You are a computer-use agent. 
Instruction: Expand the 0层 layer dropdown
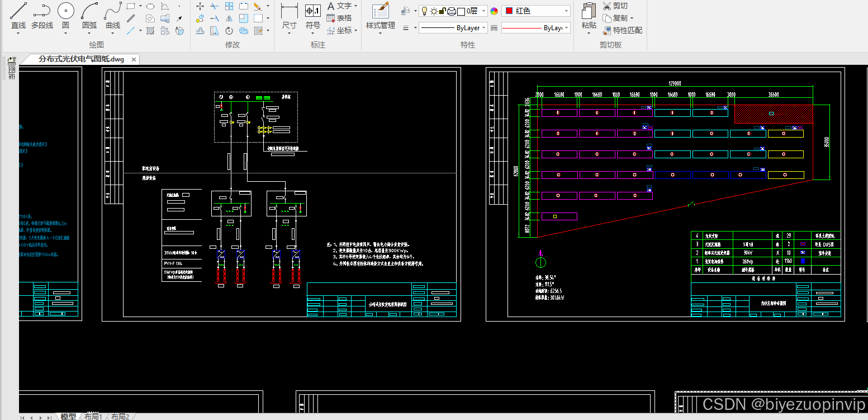(x=482, y=11)
